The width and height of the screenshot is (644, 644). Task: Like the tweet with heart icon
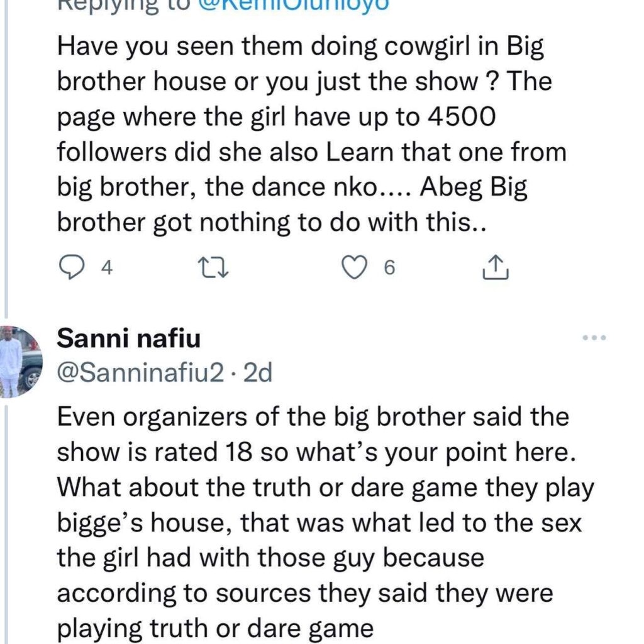pyautogui.click(x=353, y=268)
